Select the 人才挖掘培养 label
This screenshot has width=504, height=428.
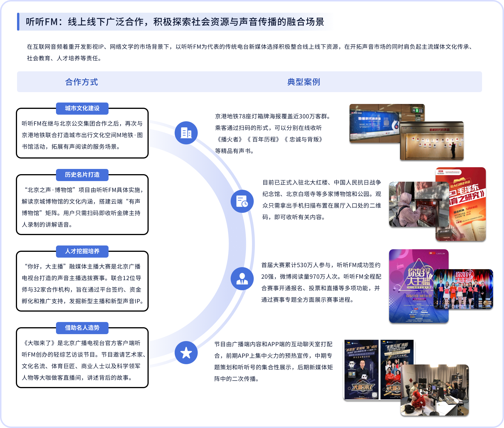82,251
